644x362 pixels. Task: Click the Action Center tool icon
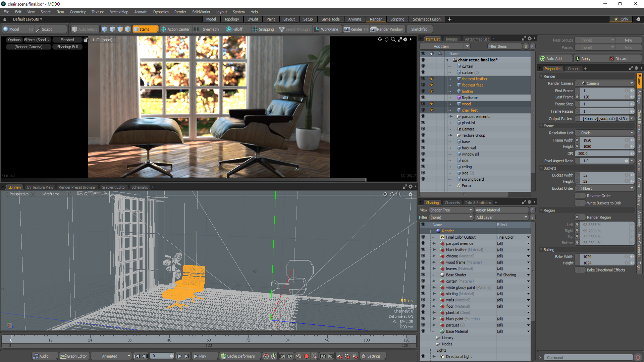[x=164, y=29]
